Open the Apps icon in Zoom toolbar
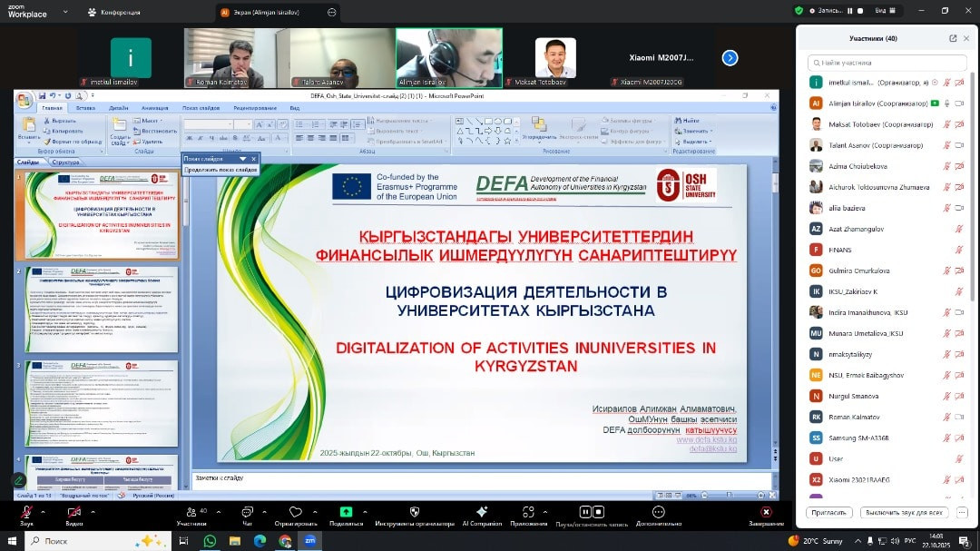 click(528, 513)
